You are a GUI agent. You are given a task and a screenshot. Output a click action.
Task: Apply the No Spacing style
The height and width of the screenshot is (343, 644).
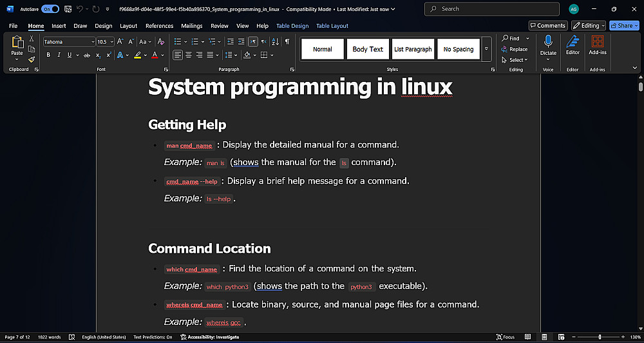[459, 49]
